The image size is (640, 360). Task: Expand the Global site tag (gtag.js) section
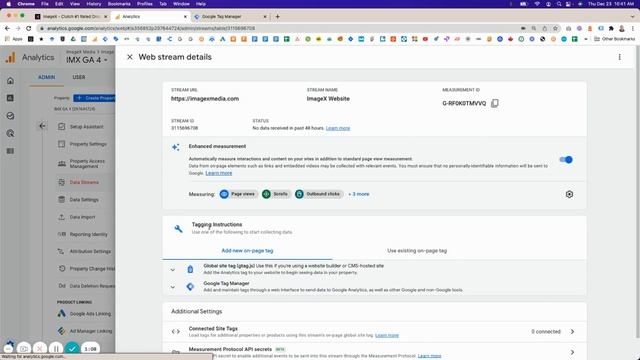[x=173, y=269]
